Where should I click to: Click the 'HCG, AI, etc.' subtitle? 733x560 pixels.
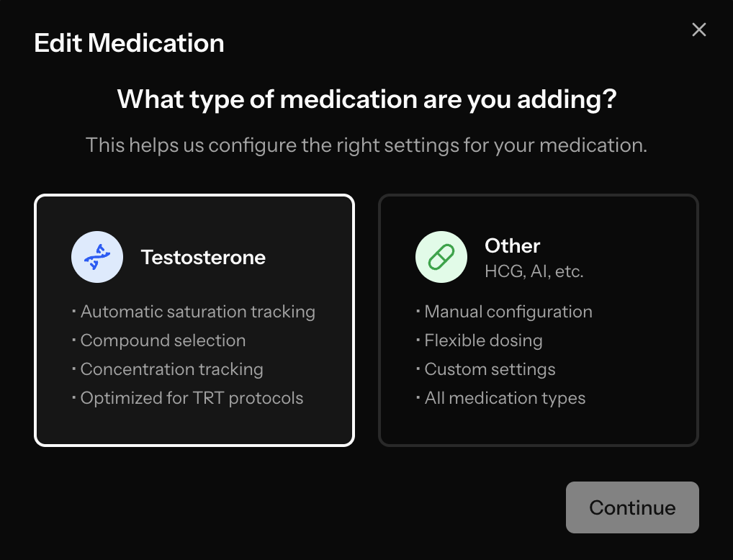click(534, 271)
